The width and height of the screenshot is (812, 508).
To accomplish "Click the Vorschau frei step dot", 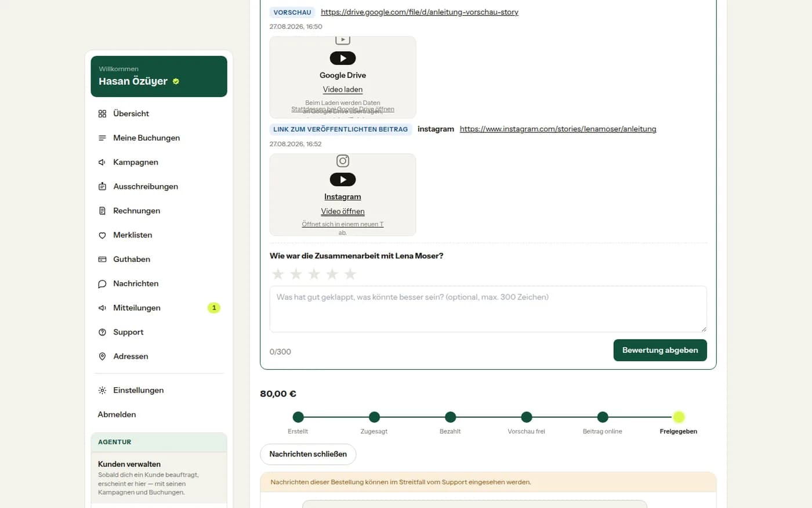I will click(526, 417).
